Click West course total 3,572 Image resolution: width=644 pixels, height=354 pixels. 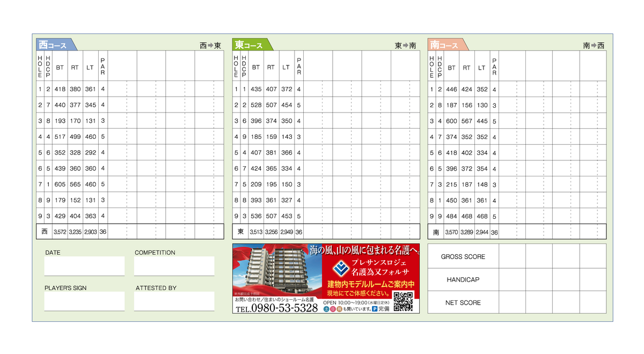point(60,232)
